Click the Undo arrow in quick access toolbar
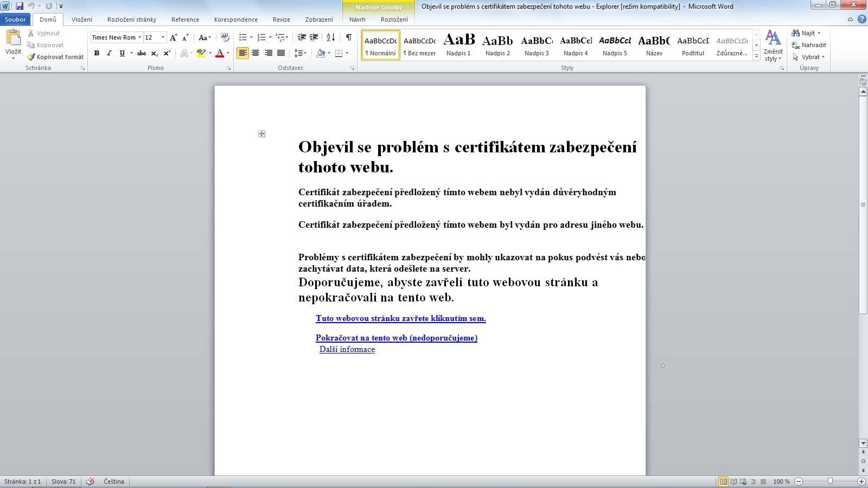This screenshot has width=868, height=488. click(31, 6)
